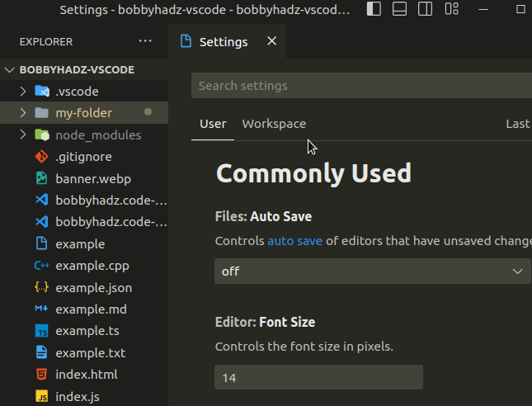This screenshot has width=532, height=406.
Task: Click the plain example file icon
Action: pos(42,243)
